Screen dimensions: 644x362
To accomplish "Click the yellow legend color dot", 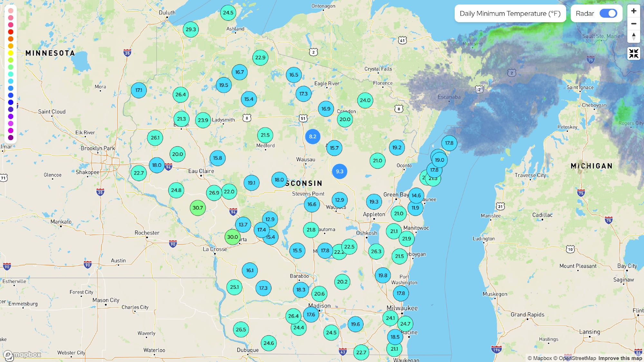I will coord(11,53).
